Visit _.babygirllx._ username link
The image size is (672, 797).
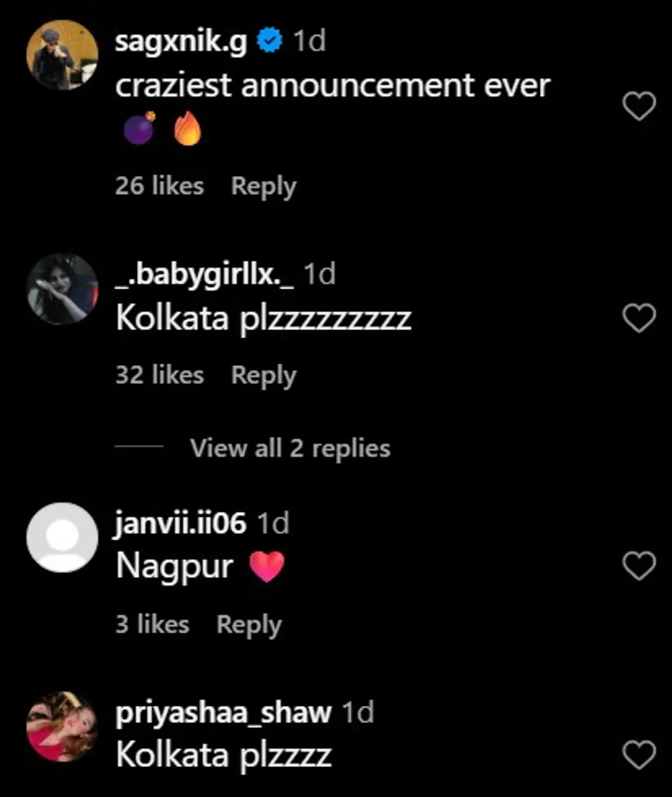(204, 275)
